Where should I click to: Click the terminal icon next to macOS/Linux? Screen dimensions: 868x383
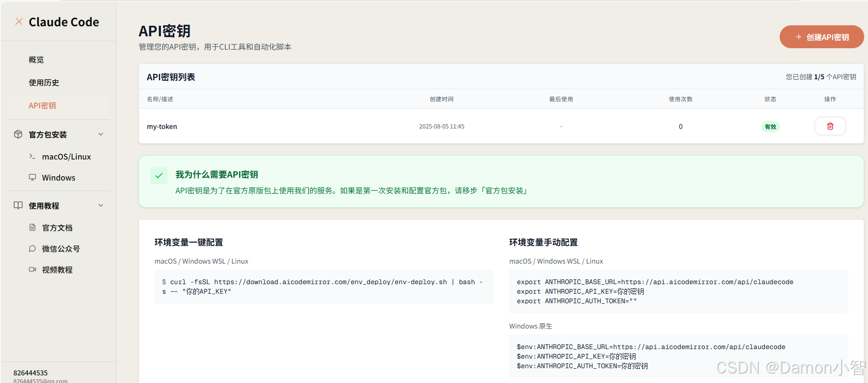(32, 156)
